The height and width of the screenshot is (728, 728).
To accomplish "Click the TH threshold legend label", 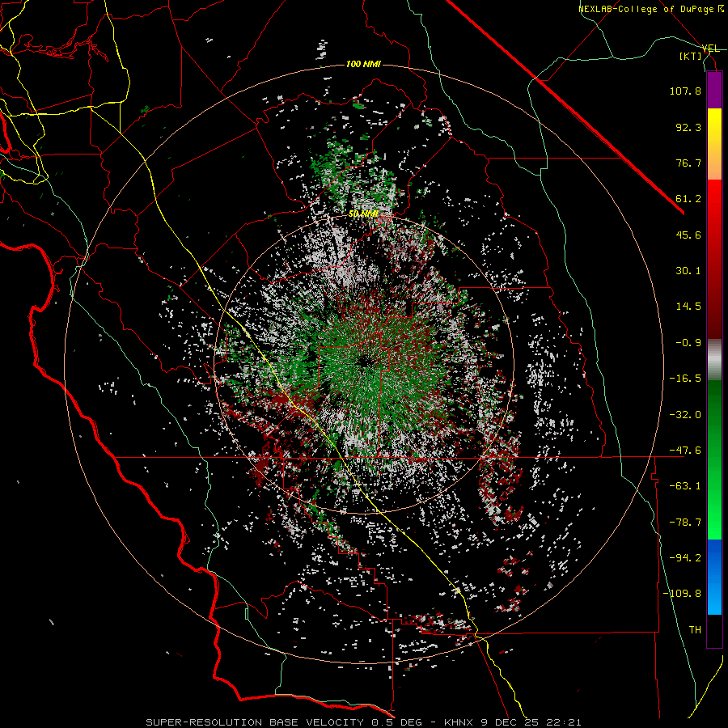I will click(x=695, y=630).
